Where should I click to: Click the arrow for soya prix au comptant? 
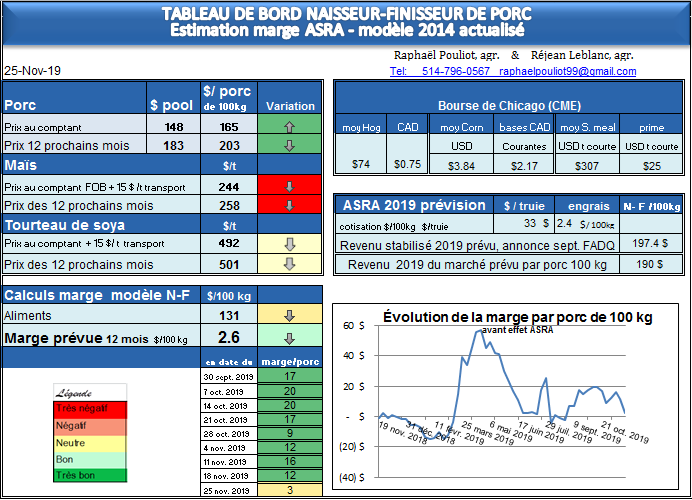[290, 245]
